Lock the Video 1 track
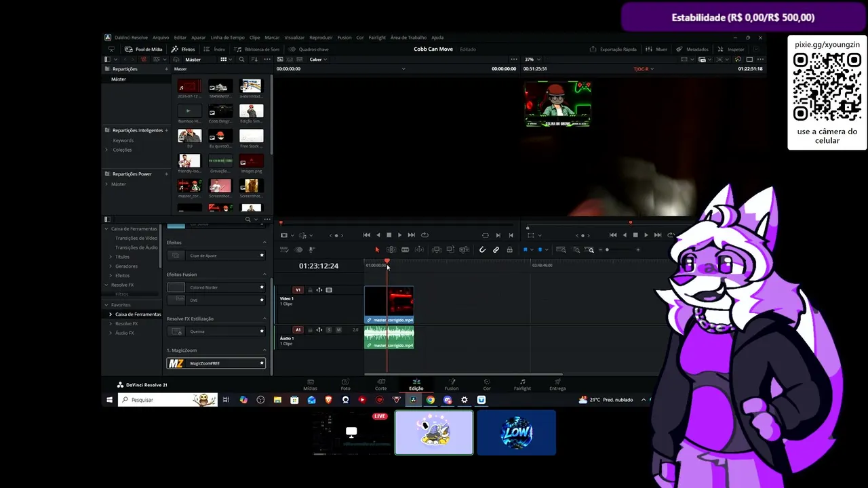This screenshot has height=488, width=868. [310, 290]
